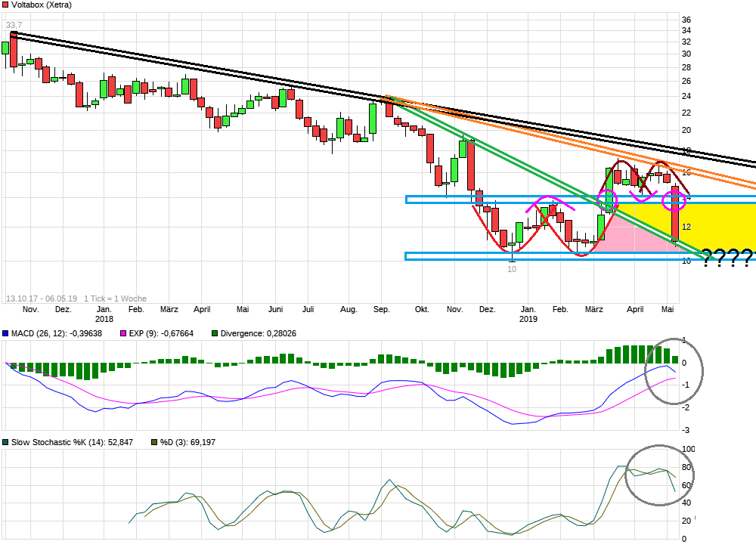Click the green Divergence legend swatch

(215, 333)
